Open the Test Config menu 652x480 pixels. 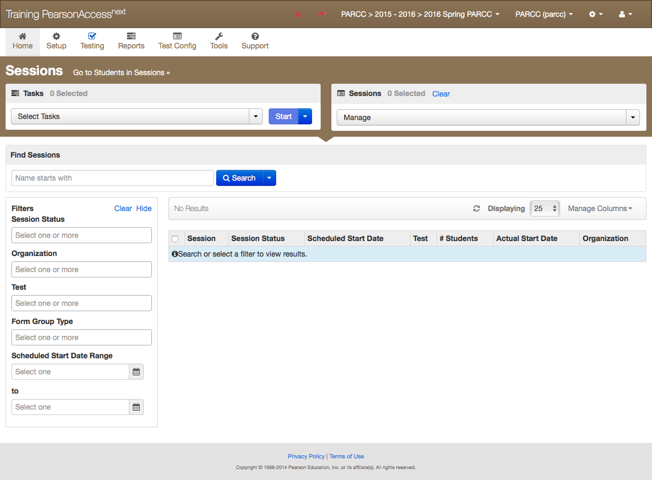pyautogui.click(x=177, y=41)
